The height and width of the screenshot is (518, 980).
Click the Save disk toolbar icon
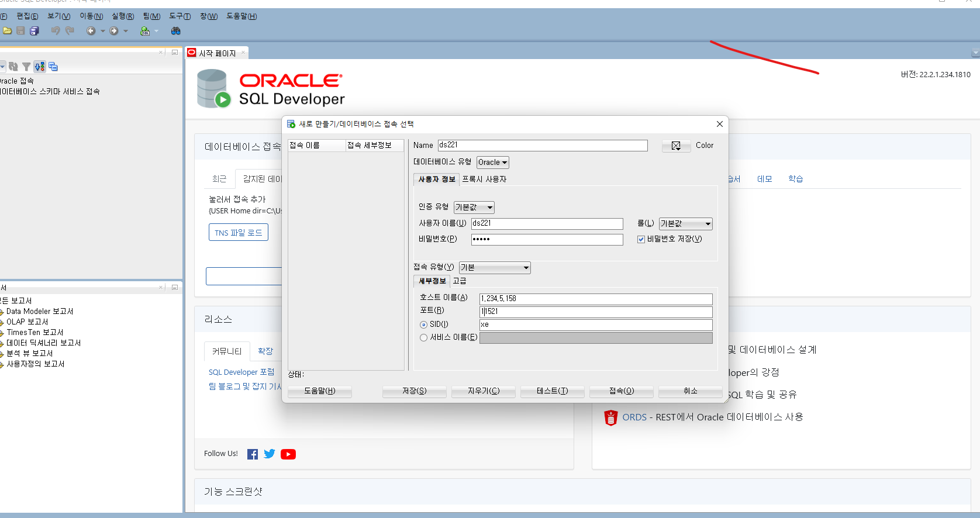coord(20,30)
